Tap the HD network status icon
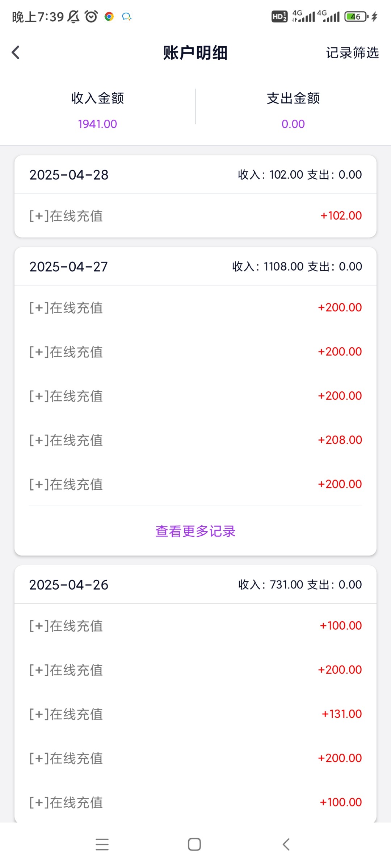Viewport: 391px width, 868px height. tap(279, 17)
